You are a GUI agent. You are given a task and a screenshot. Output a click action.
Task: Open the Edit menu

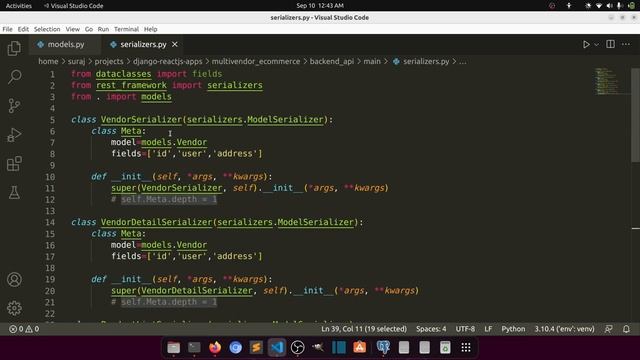click(23, 29)
